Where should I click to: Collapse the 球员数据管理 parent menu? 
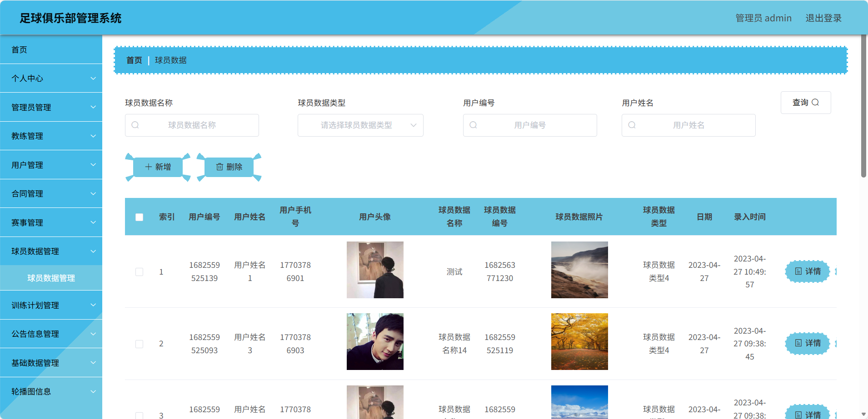(x=51, y=251)
